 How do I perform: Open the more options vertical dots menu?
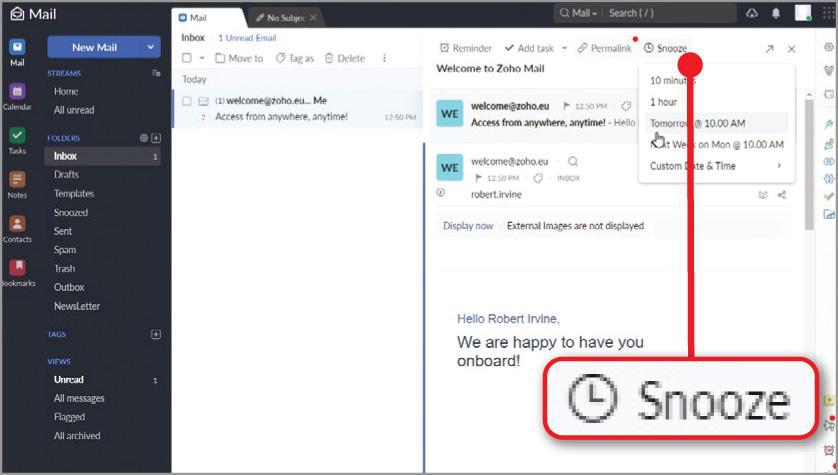pos(384,58)
